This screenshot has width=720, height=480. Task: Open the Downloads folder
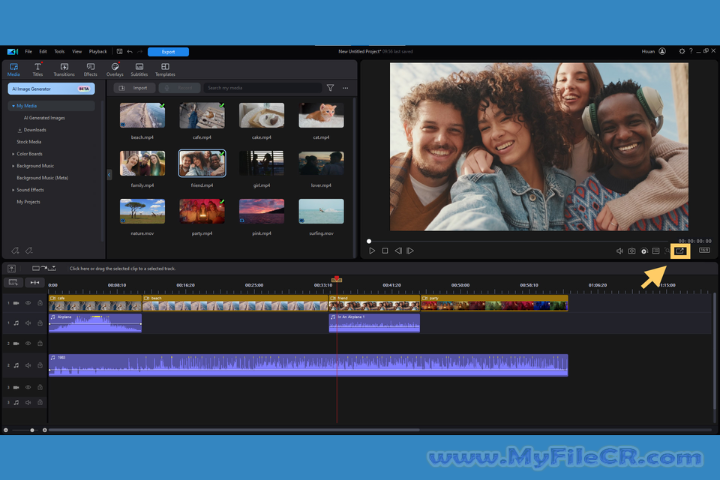coord(35,130)
